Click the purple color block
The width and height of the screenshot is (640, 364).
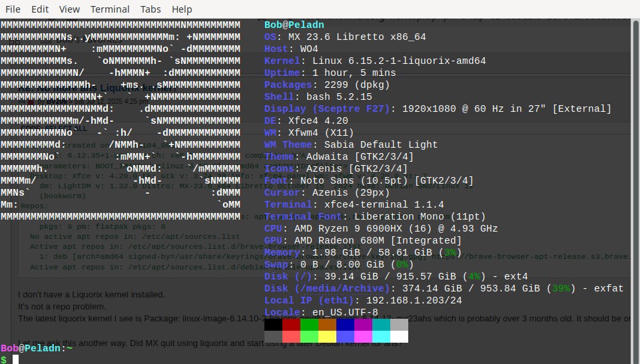(363, 325)
